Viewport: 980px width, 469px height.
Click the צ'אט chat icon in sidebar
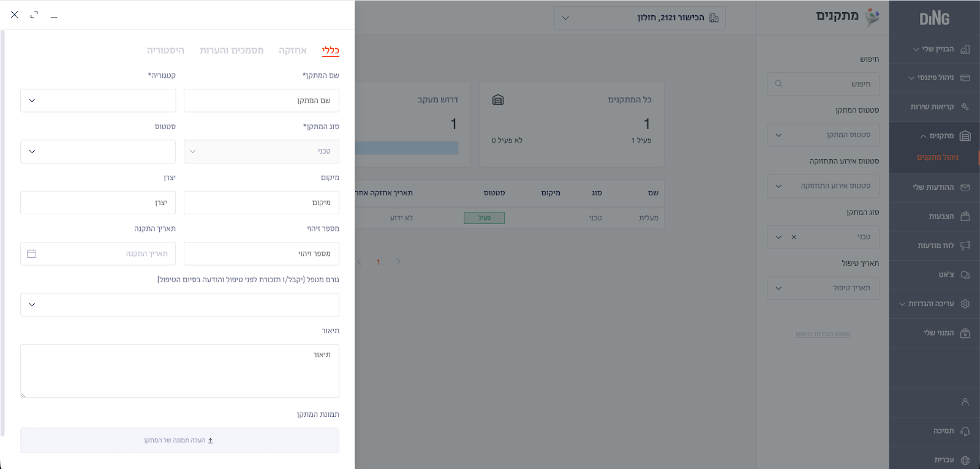(965, 275)
